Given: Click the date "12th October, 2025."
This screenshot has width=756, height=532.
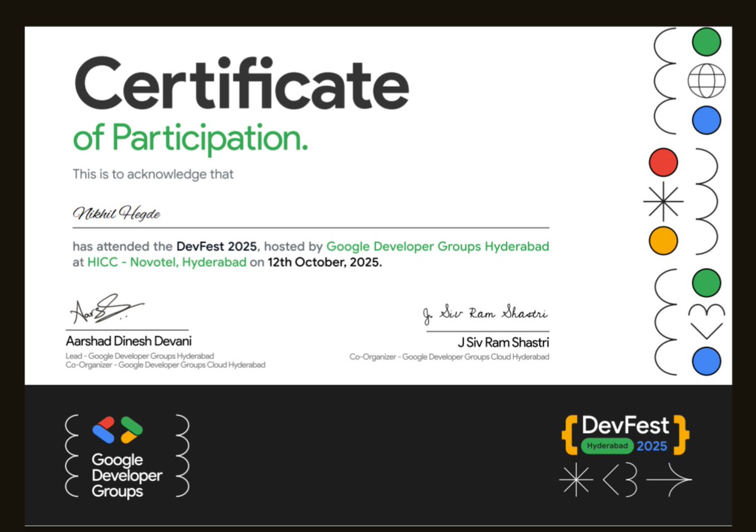Looking at the screenshot, I should coord(325,263).
